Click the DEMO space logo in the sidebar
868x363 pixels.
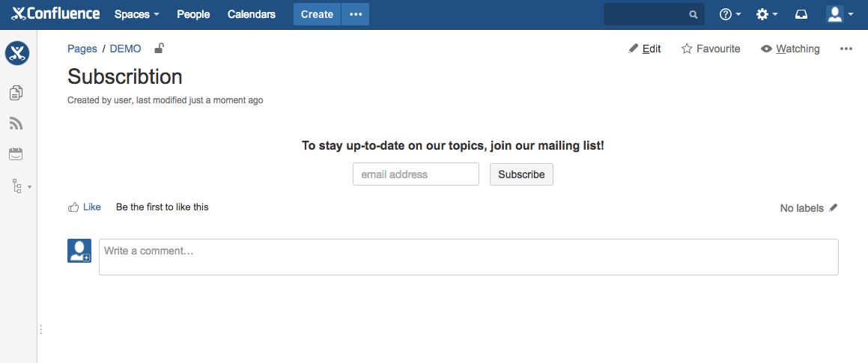point(17,53)
